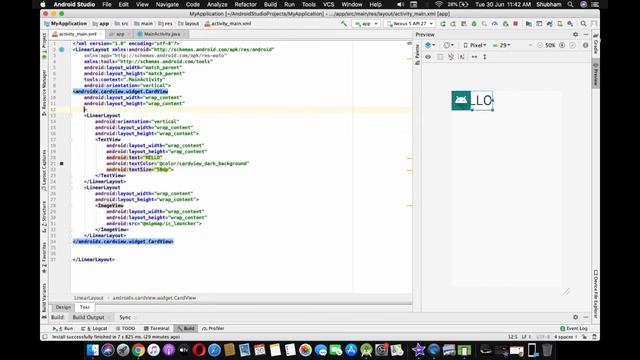This screenshot has width=640, height=360.
Task: Open the Palette side tab in preview
Action: coord(417,55)
